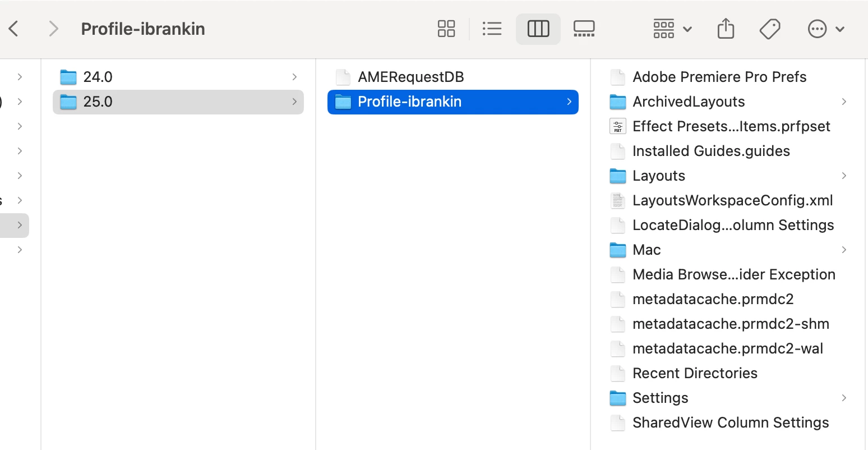
Task: Select the Media Browser Provider Exception file icon
Action: click(618, 274)
